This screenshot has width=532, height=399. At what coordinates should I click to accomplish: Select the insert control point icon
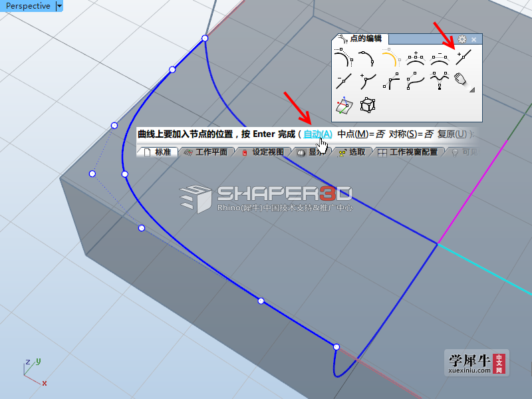pos(415,58)
